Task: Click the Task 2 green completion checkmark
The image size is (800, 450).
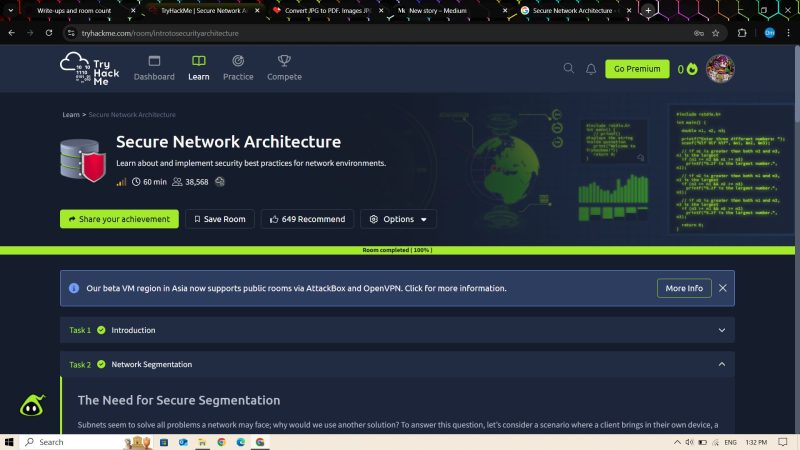Action: coord(101,364)
